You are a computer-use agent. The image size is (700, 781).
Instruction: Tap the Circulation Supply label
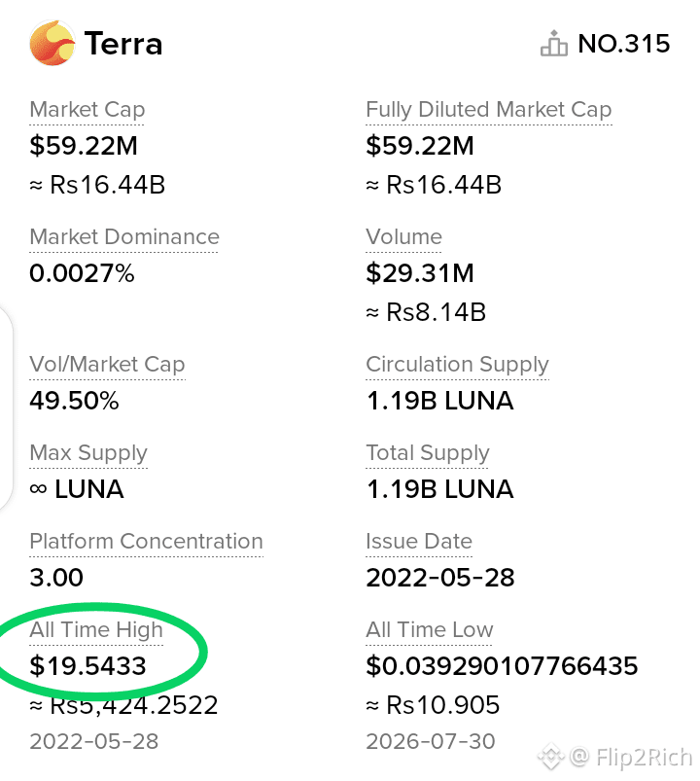457,365
